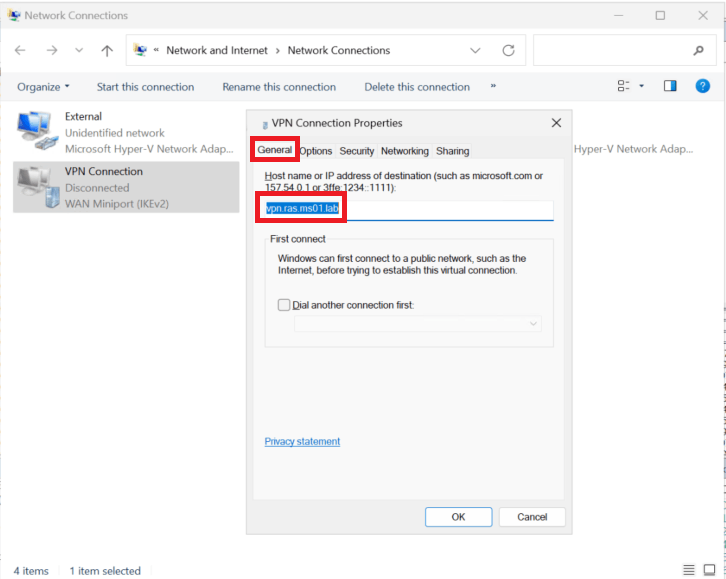
Task: Switch to the General tab
Action: click(x=275, y=150)
